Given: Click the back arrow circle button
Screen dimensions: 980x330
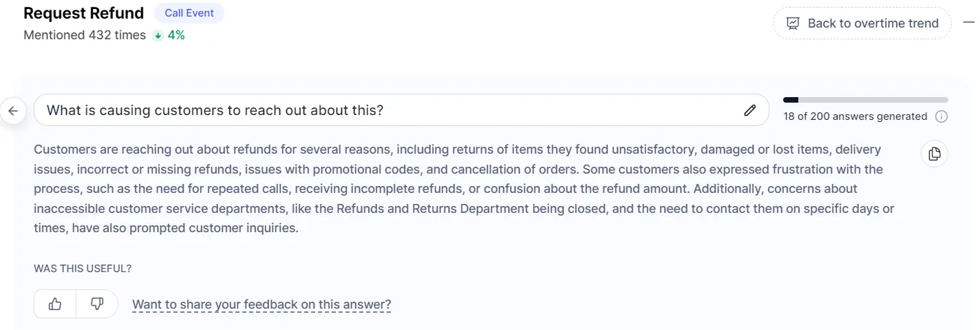Looking at the screenshot, I should point(13,110).
